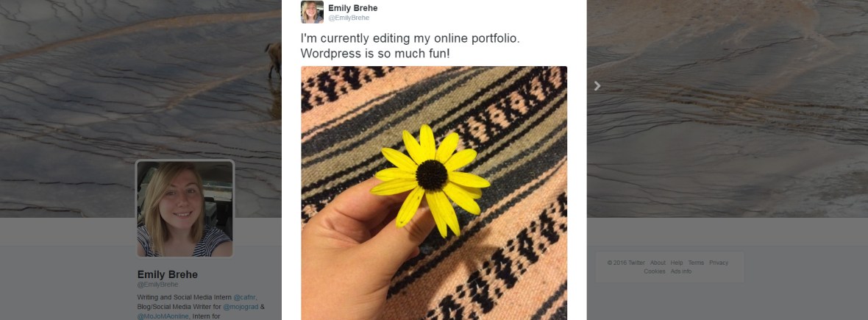The image size is (868, 320).
Task: Click the @EmilyBrehe handle in tweet header
Action: [x=349, y=18]
